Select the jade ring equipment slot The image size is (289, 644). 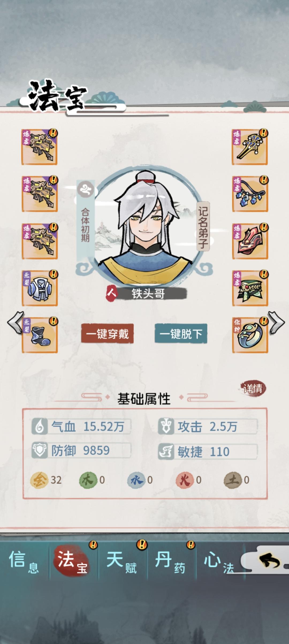point(250,335)
